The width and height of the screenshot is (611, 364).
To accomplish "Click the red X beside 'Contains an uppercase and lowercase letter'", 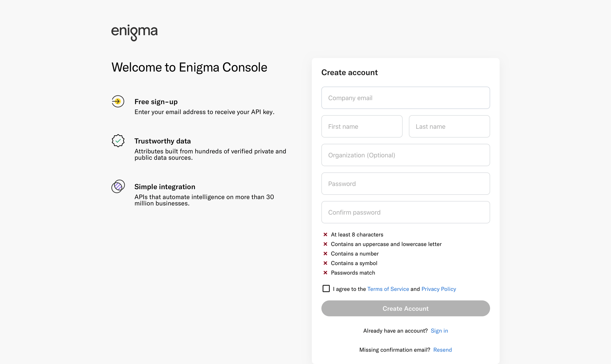I will pyautogui.click(x=326, y=244).
